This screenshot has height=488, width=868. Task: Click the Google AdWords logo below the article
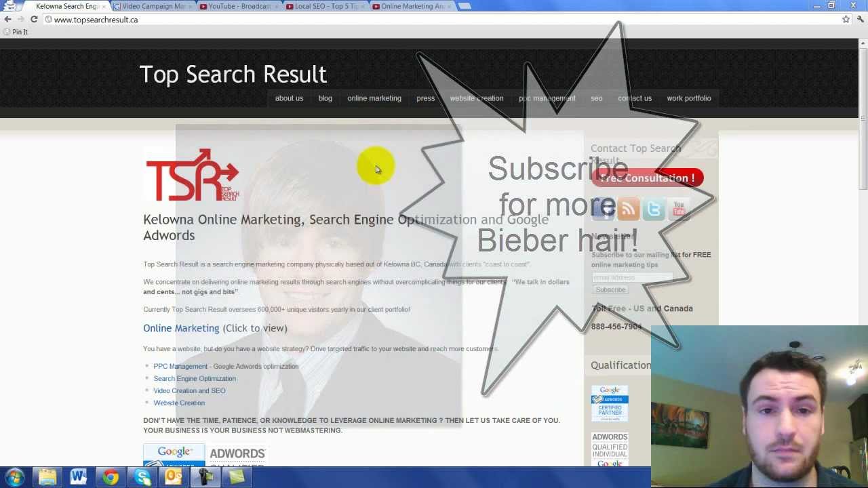(174, 455)
